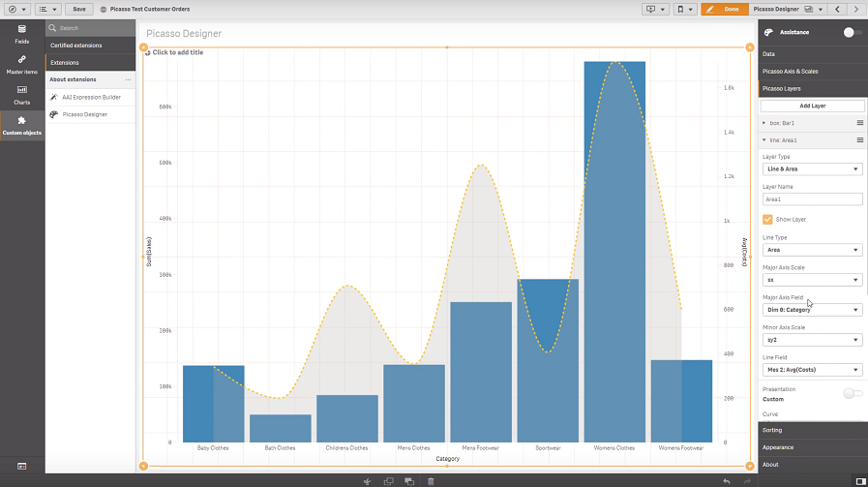Click the 'Category' x-axis title

tap(447, 459)
